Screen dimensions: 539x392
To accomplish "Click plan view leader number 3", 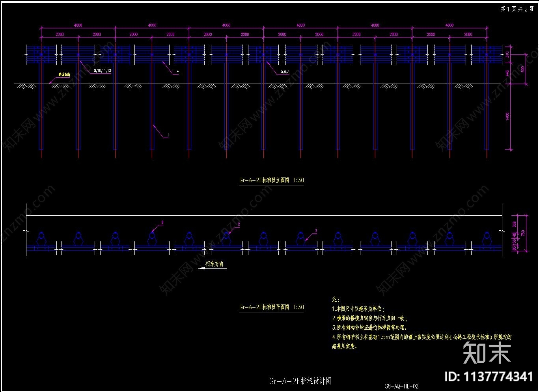I will click(315, 231).
